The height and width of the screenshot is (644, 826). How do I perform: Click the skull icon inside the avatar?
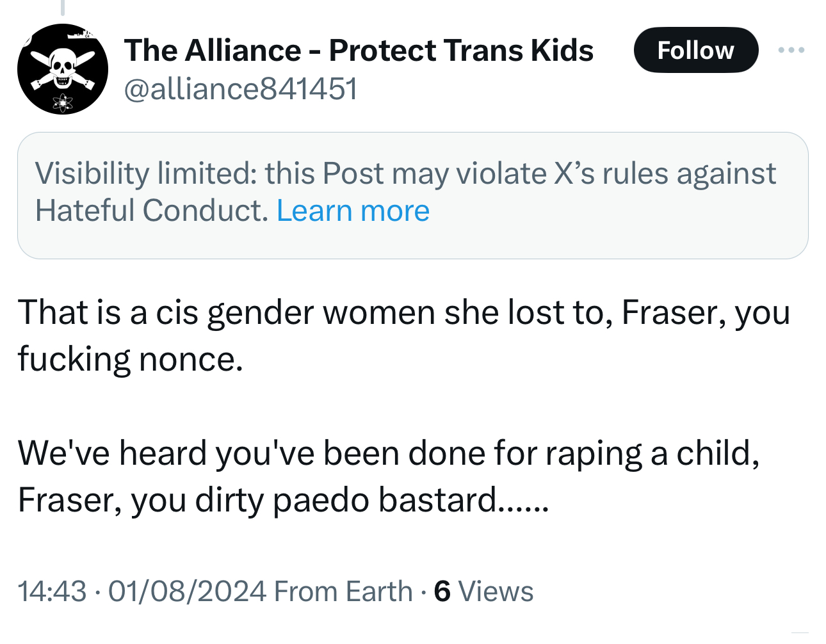[62, 66]
